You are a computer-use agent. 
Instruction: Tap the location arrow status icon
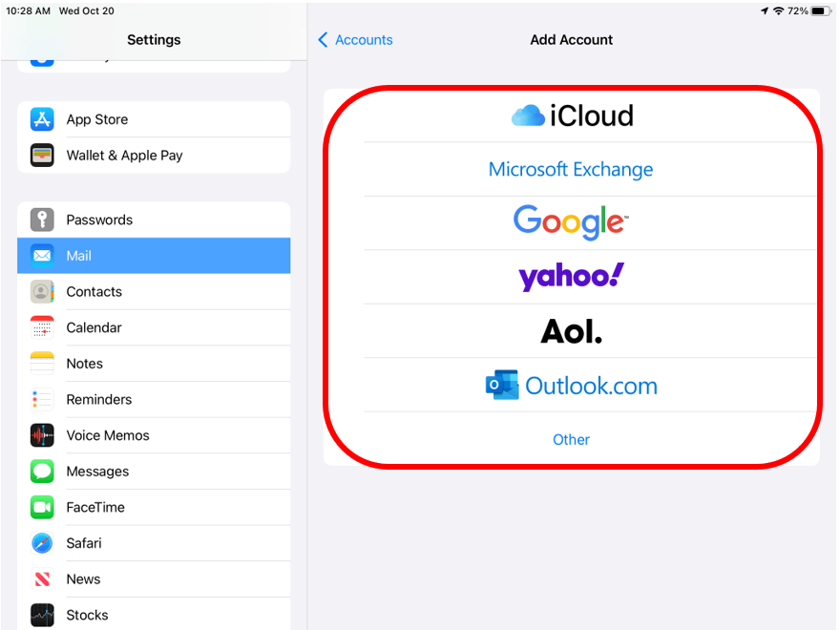pos(765,10)
